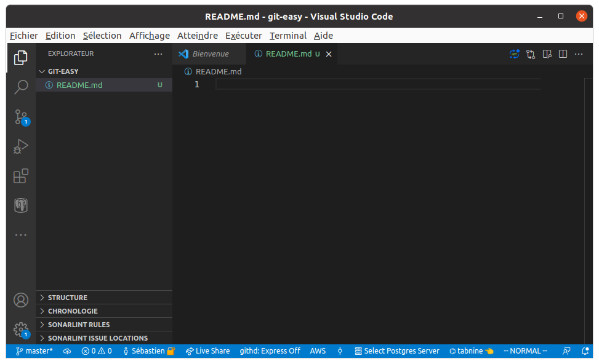The height and width of the screenshot is (364, 599).
Task: Expand the SONARLINT RULES section
Action: point(104,325)
